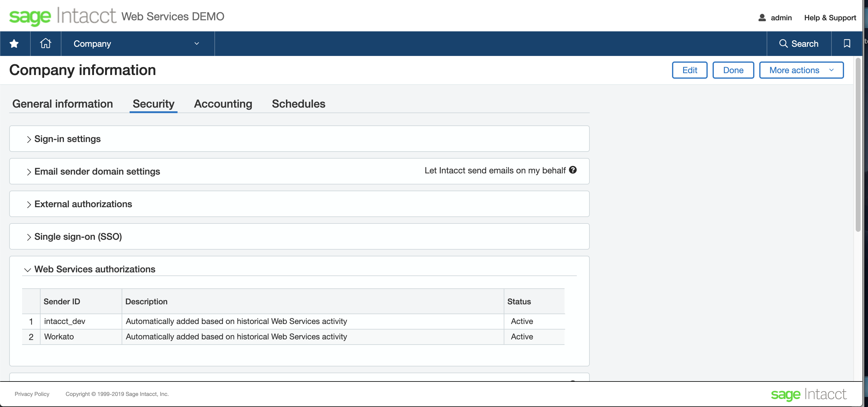
Task: Click the star/favorites icon
Action: click(x=15, y=44)
